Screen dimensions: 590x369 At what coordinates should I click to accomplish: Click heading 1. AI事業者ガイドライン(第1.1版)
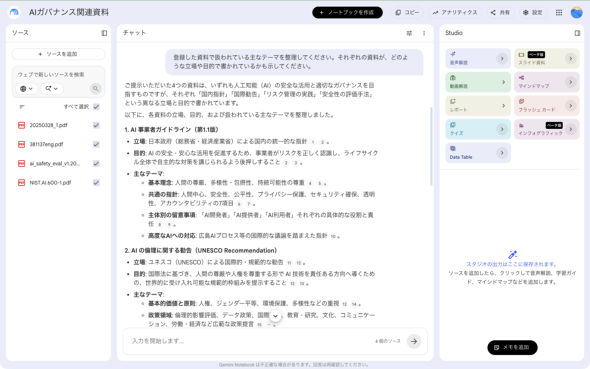[x=171, y=130]
